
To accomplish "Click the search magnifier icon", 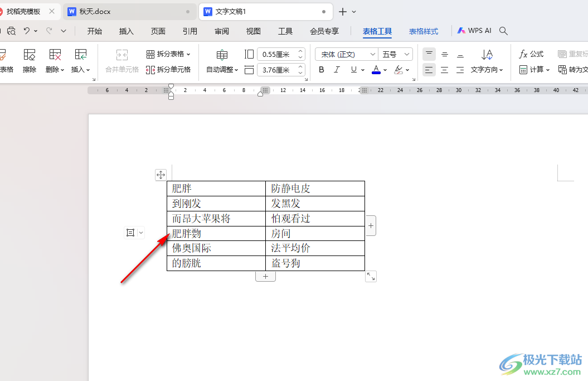I will [504, 31].
